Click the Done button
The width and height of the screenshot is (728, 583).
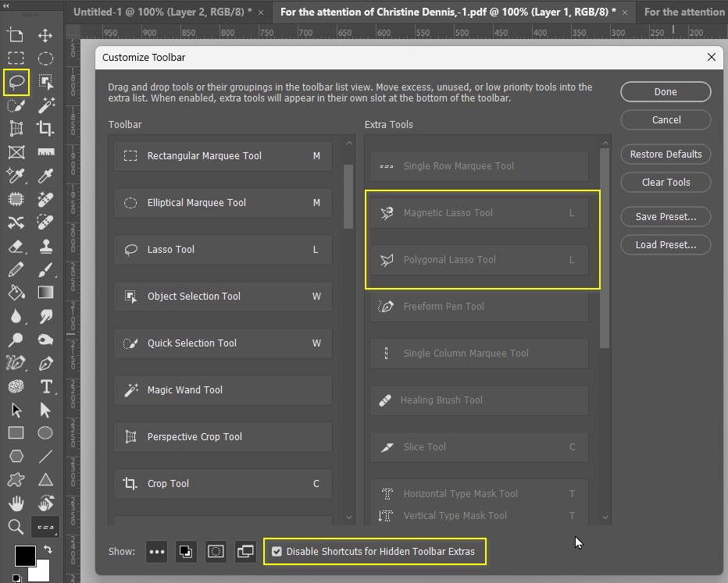click(666, 91)
